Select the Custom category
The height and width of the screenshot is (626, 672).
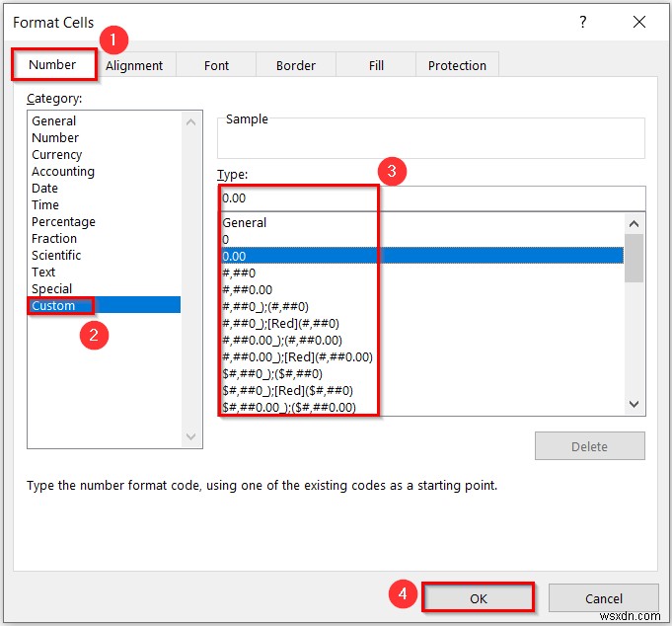(106, 305)
